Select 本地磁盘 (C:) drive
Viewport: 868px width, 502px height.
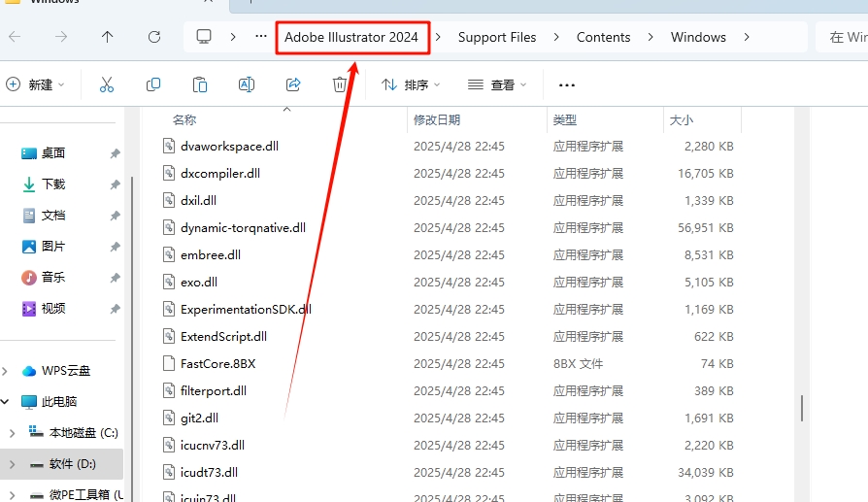point(83,433)
